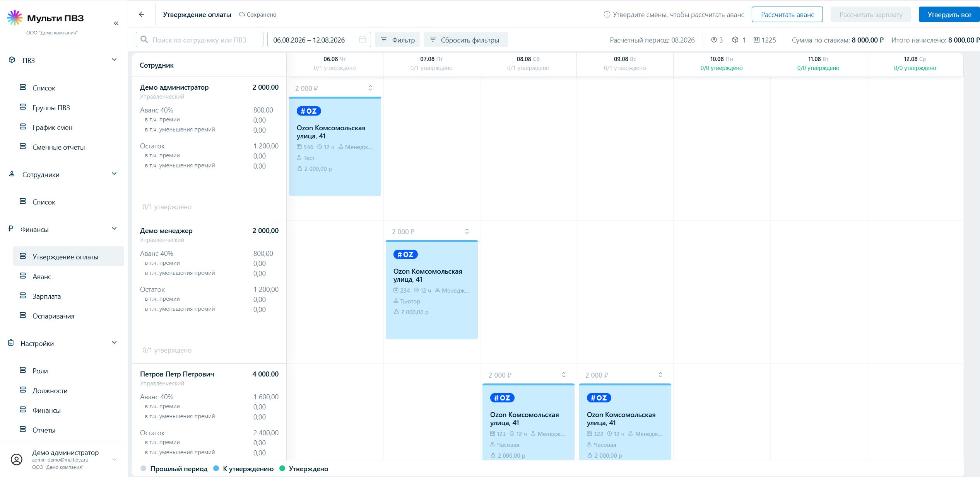Open the Ozon shift card with 322 parcels
The height and width of the screenshot is (477, 980).
[x=625, y=422]
